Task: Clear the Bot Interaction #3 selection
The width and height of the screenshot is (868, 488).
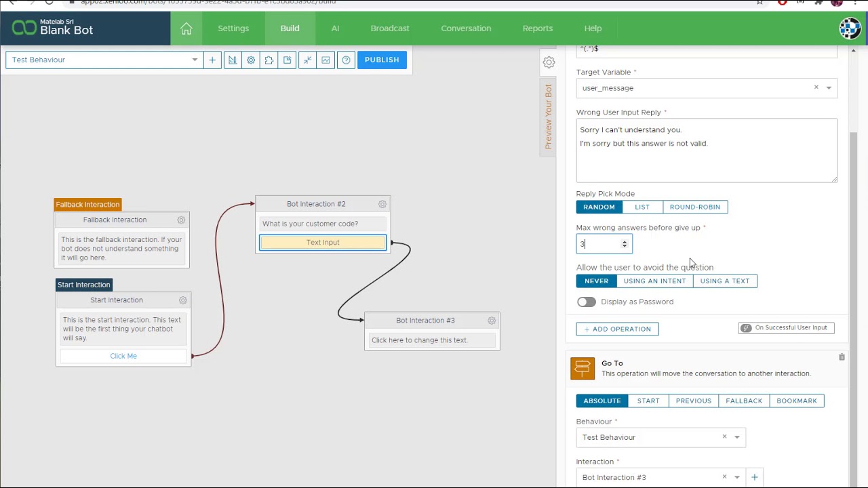Action: click(724, 477)
